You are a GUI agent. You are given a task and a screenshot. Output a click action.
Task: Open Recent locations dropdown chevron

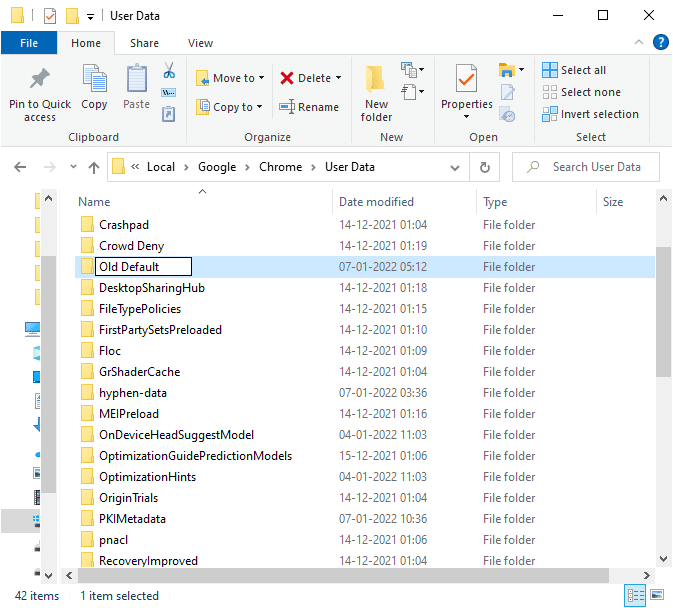coord(73,166)
